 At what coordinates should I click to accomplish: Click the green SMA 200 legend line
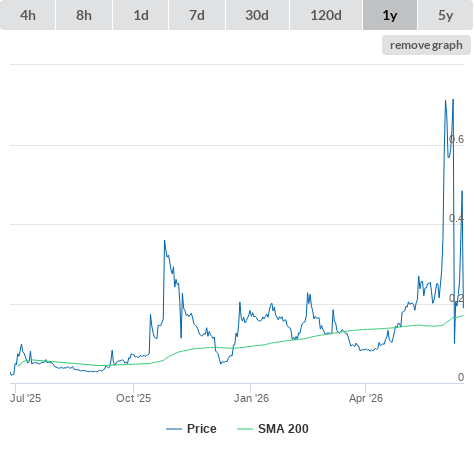tap(245, 429)
